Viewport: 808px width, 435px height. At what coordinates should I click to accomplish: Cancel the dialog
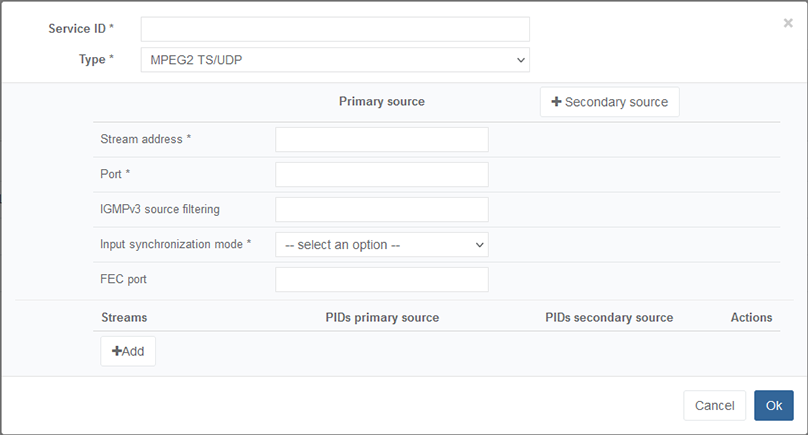click(714, 405)
